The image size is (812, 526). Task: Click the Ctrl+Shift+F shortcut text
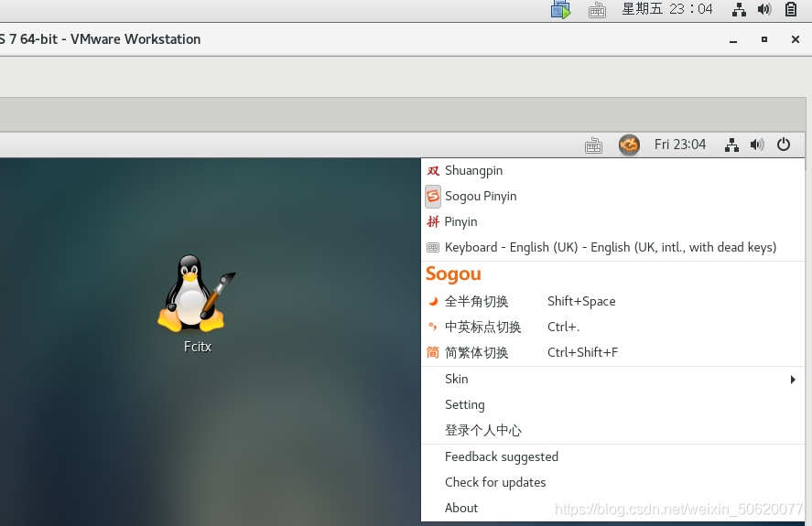click(582, 352)
